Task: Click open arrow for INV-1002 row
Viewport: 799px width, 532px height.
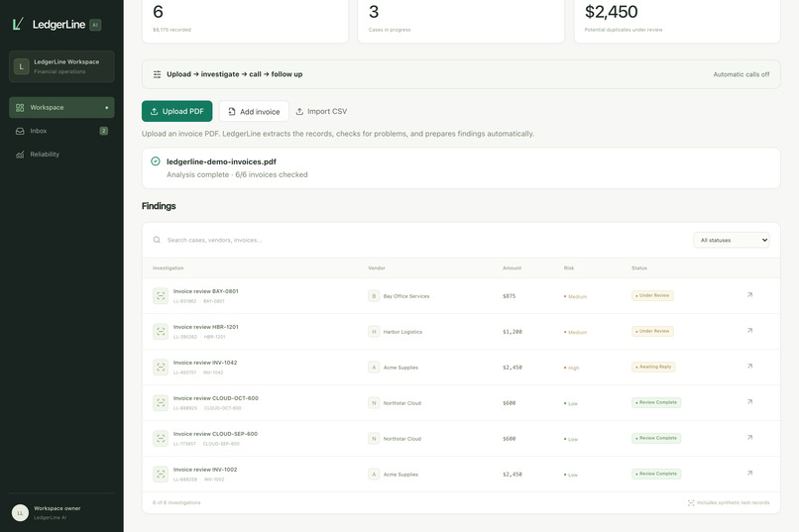Action: [749, 473]
